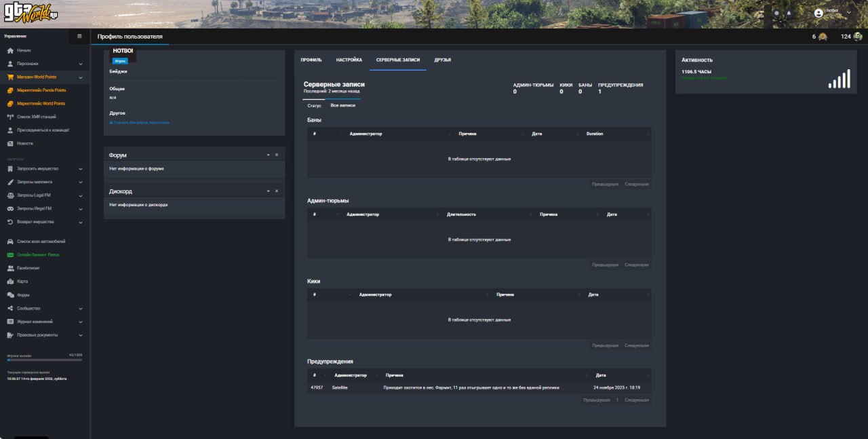This screenshot has width=868, height=439.
Task: Click the GTA World logo
Action: (29, 13)
